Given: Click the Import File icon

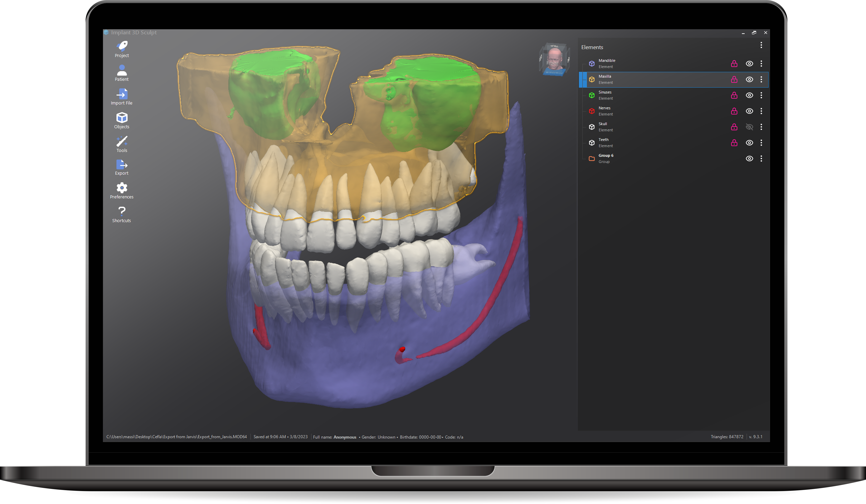Looking at the screenshot, I should click(x=122, y=94).
